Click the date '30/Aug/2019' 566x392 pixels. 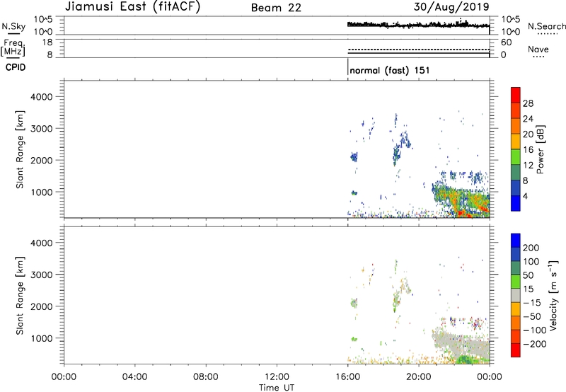[x=451, y=6]
